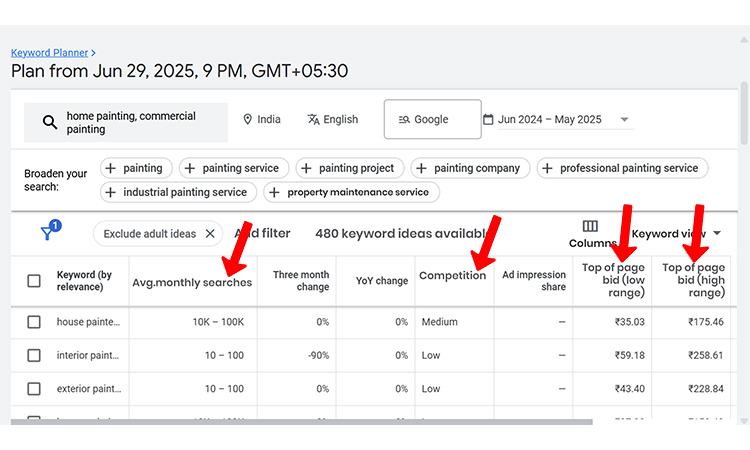Add 'painting' to broaden search

pyautogui.click(x=136, y=168)
